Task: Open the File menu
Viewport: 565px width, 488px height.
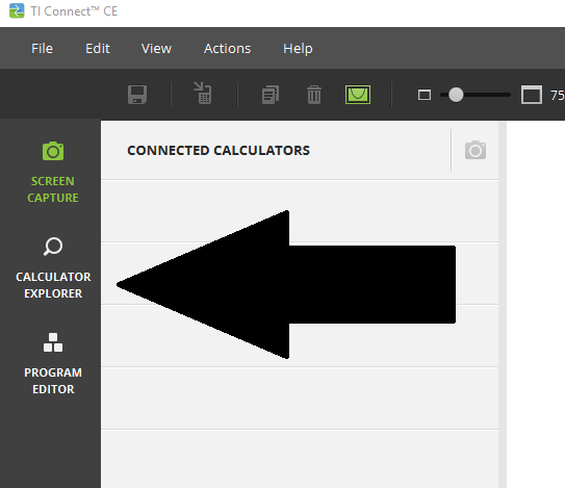Action: 42,49
